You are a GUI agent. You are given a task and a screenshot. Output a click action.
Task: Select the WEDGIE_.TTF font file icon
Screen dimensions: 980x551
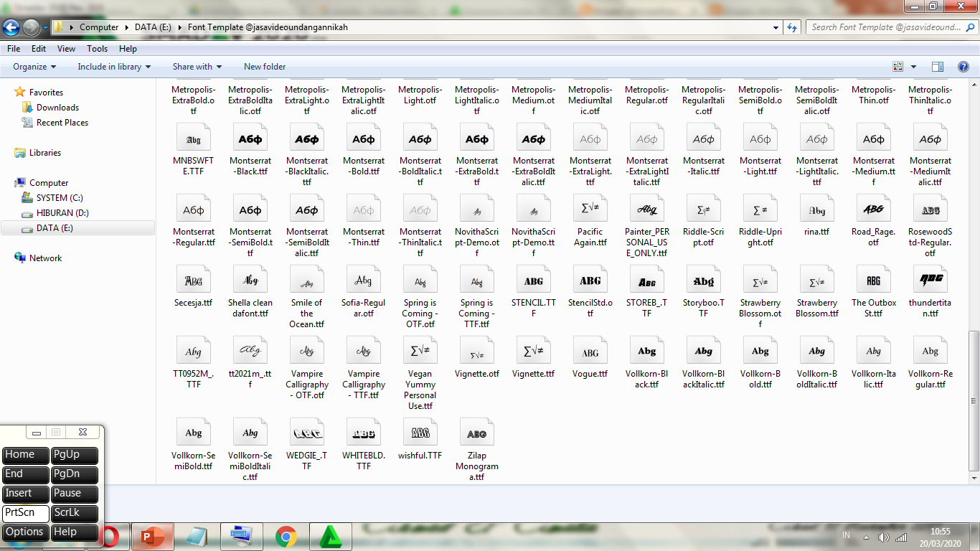[x=307, y=433]
